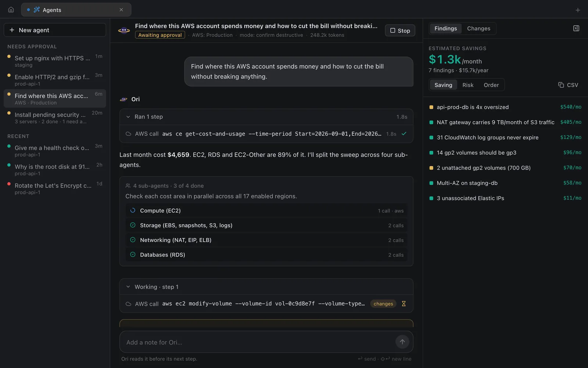Click the done check icon beside Storage sub-agent
This screenshot has height=368, width=588.
click(133, 225)
